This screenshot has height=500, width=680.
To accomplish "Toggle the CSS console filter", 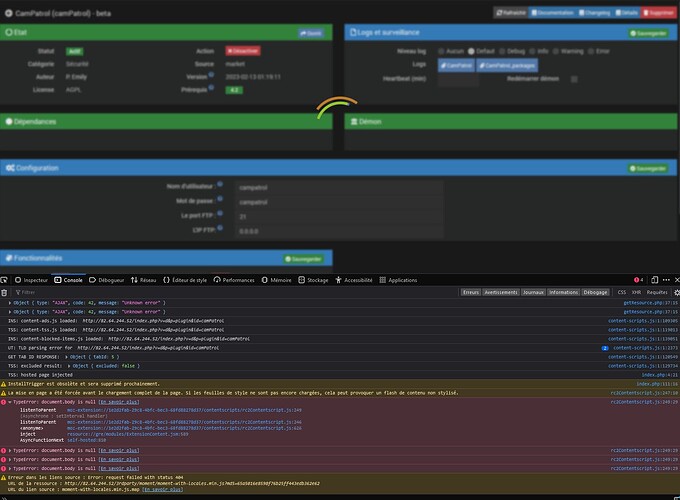I will pos(622,292).
